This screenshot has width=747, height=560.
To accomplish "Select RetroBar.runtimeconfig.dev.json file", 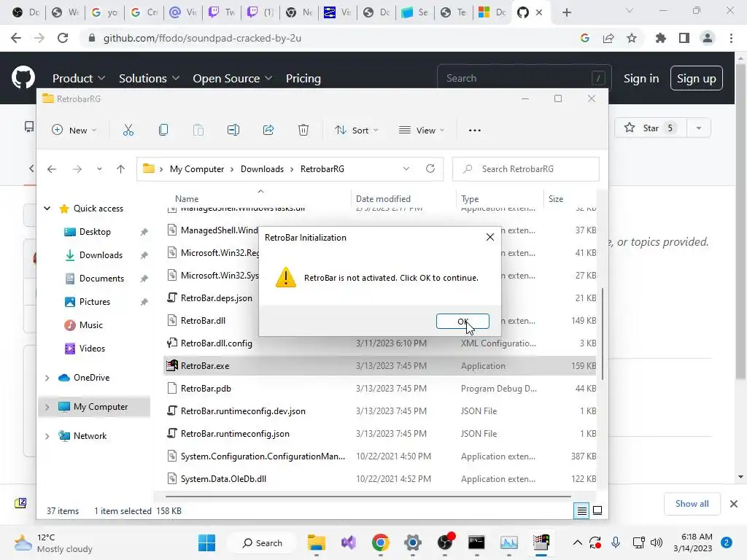I will (379, 411).
